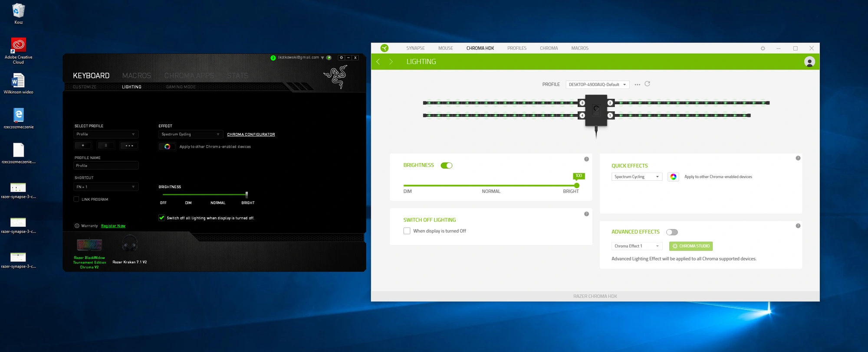Screen dimensions: 868x352
Task: Open the Chroma Configurator link
Action: [251, 134]
